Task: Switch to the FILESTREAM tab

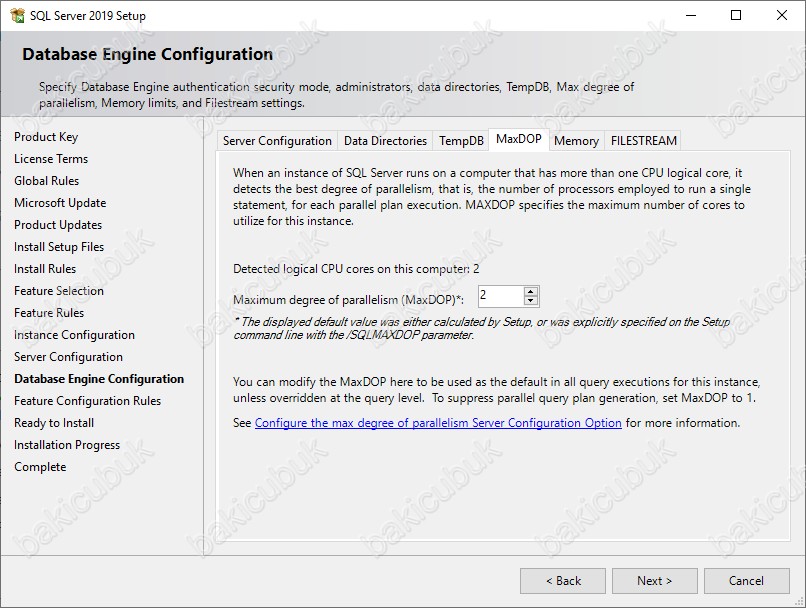Action: (x=643, y=141)
